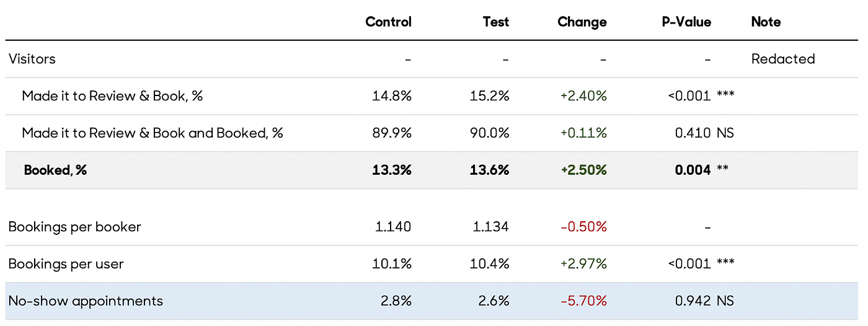
Task: Click the Control column header
Action: [388, 22]
